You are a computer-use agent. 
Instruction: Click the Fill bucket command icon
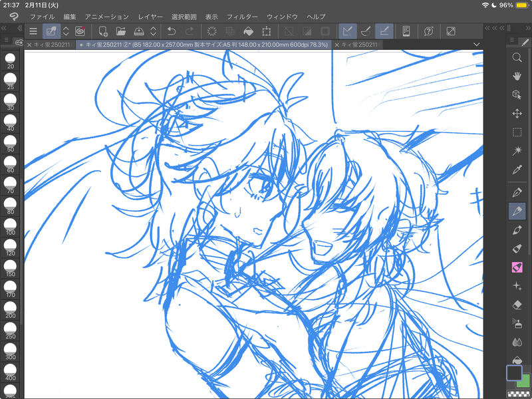click(x=248, y=31)
